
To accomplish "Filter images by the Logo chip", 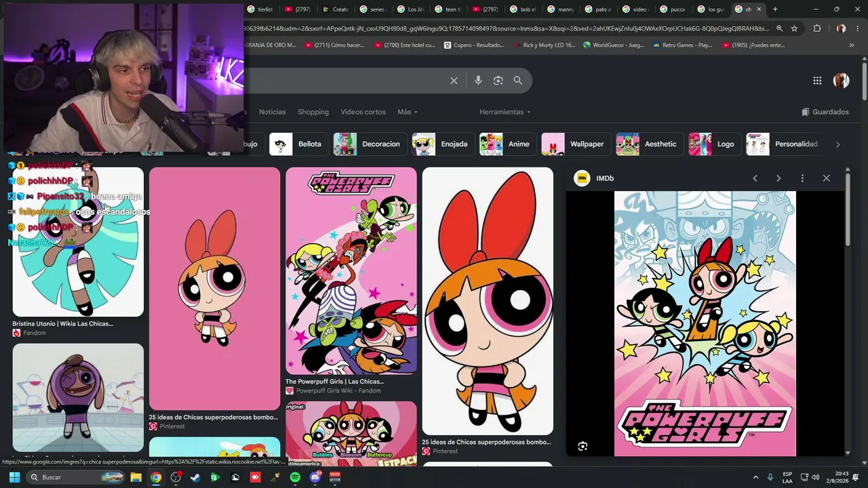I will 714,144.
